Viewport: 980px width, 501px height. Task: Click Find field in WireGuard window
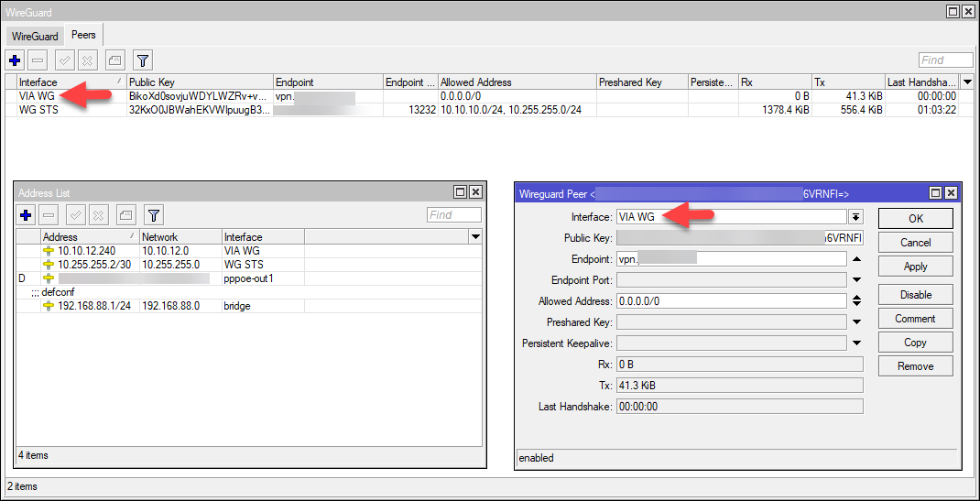[945, 60]
